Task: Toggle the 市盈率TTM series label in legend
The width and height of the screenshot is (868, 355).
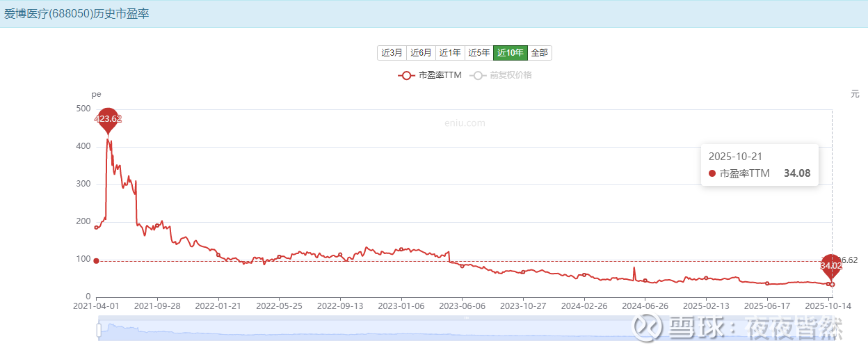Action: point(440,75)
